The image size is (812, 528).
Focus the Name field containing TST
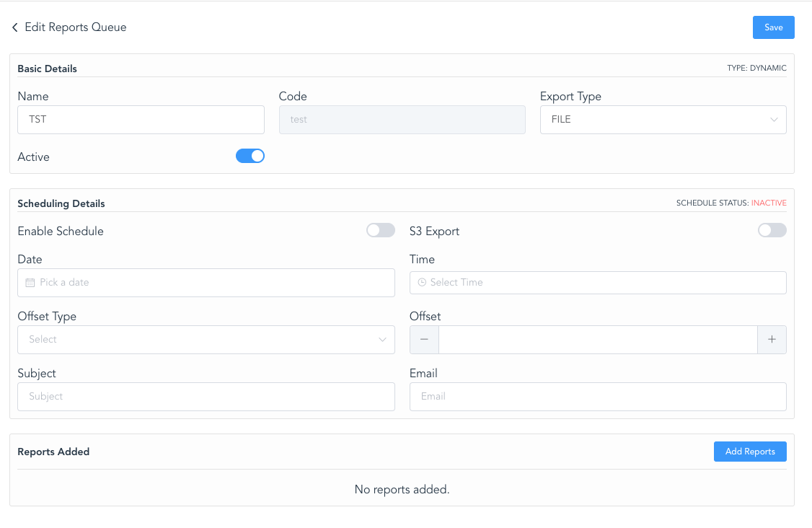pyautogui.click(x=141, y=120)
